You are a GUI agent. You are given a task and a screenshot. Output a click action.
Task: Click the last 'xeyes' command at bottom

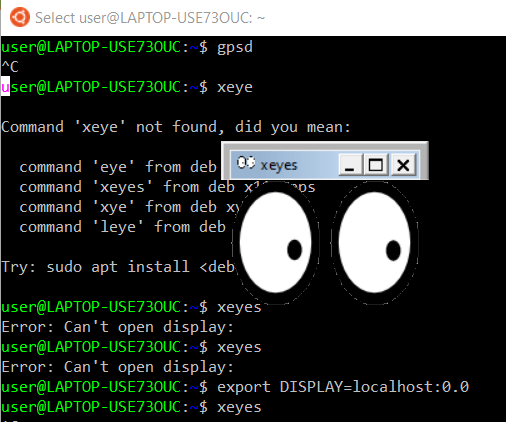(239, 408)
